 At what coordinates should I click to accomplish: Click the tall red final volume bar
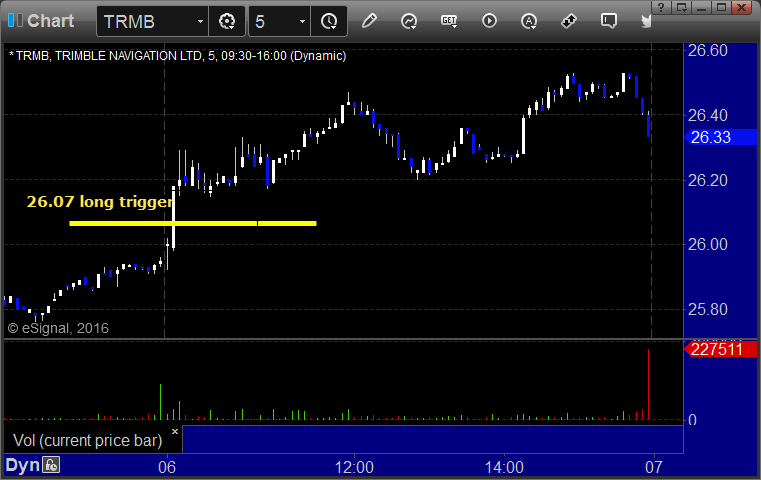(648, 384)
